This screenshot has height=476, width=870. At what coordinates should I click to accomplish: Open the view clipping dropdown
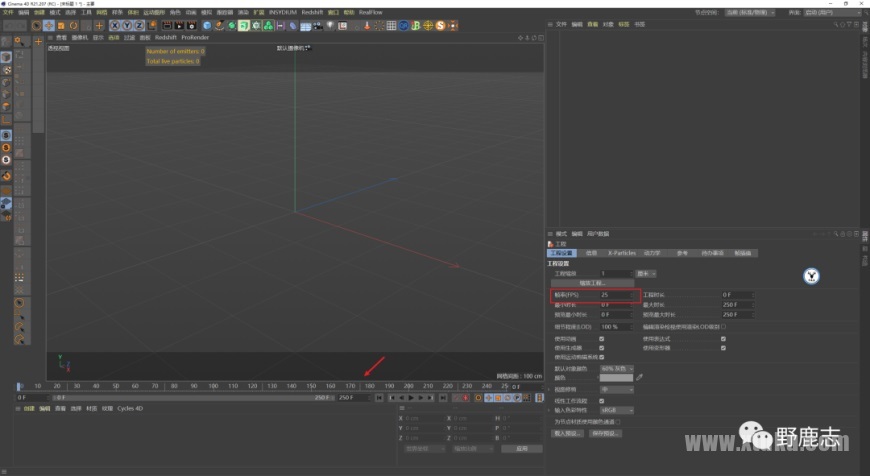(616, 390)
